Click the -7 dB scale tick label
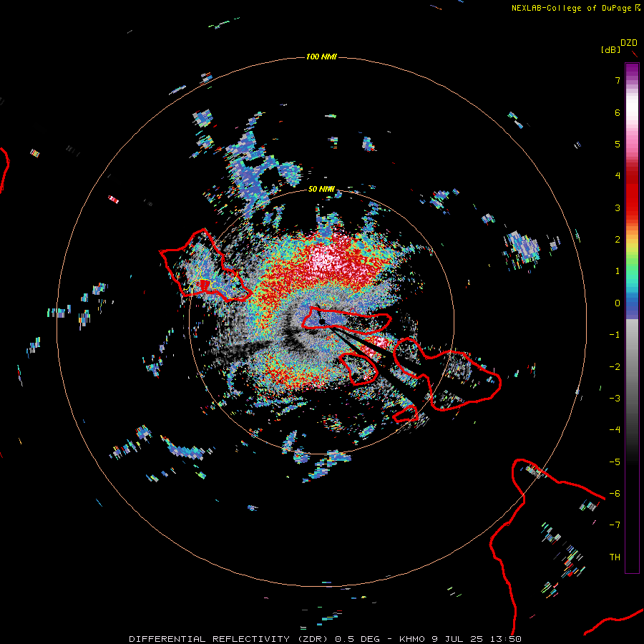Screen dimensions: 644x644 coord(615,525)
